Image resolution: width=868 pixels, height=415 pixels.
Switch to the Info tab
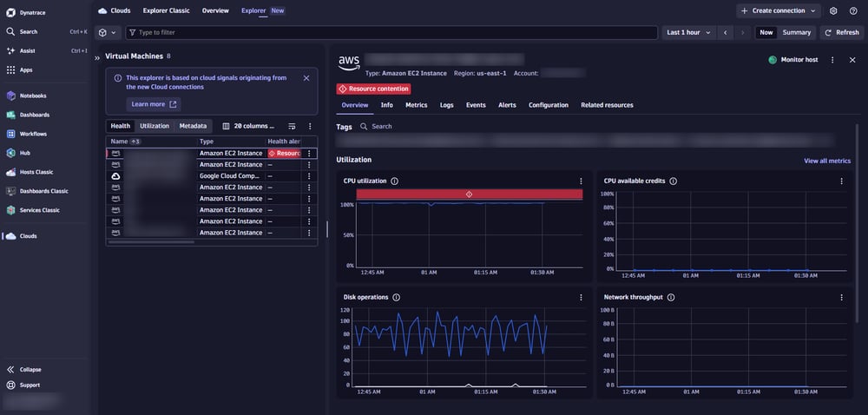coord(387,105)
